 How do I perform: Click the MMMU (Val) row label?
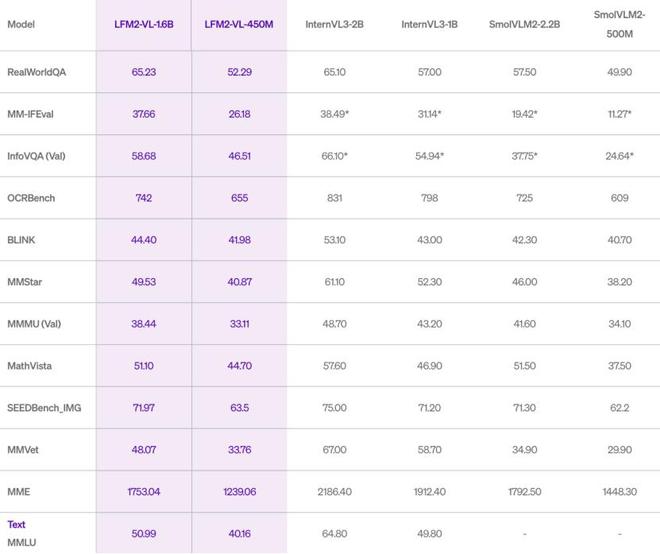coord(34,324)
